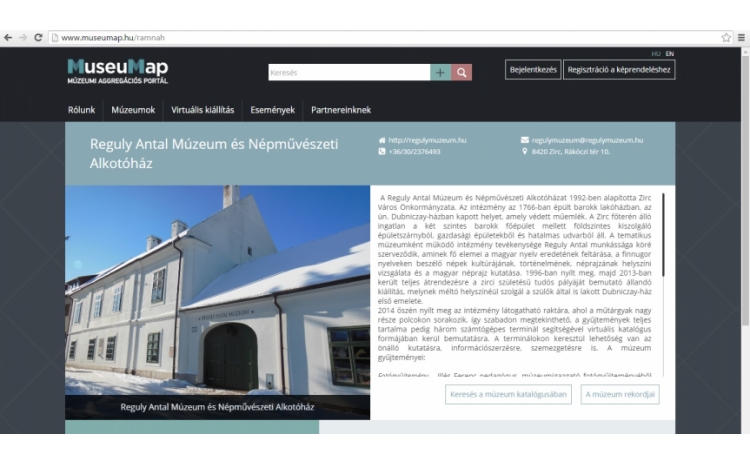Click the address 8420 Zirc, Rákóczi tér 10.
The height and width of the screenshot is (465, 750).
click(x=571, y=152)
